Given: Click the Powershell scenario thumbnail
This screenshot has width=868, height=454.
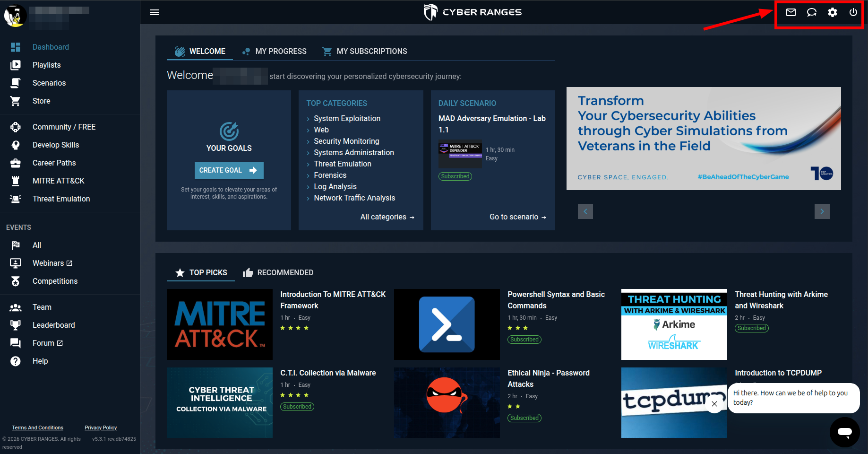Looking at the screenshot, I should click(x=447, y=324).
